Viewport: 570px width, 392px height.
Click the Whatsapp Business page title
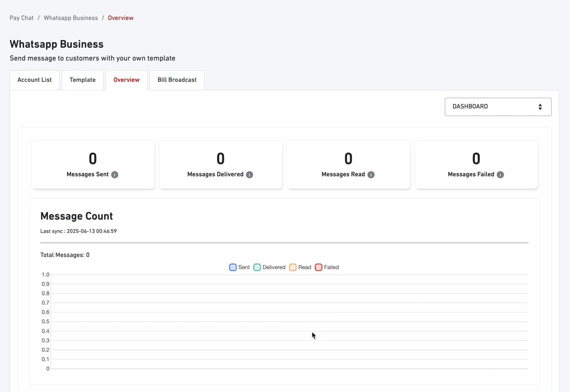[x=57, y=44]
